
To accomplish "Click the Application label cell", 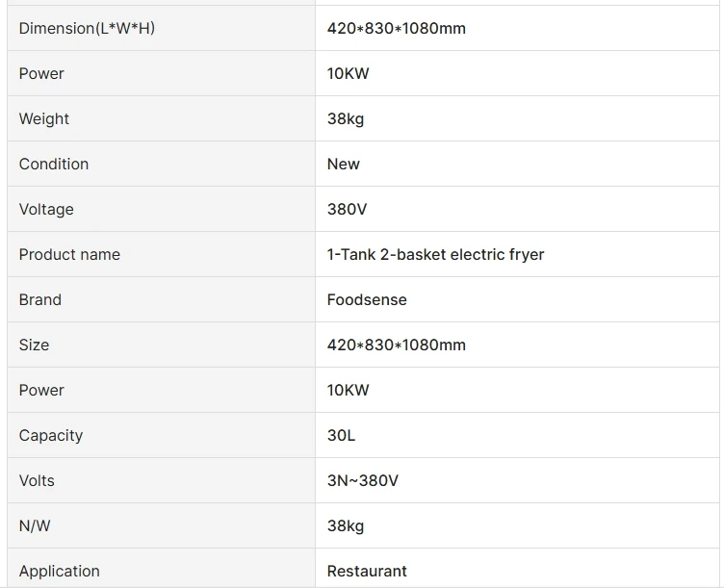I will (60, 572).
